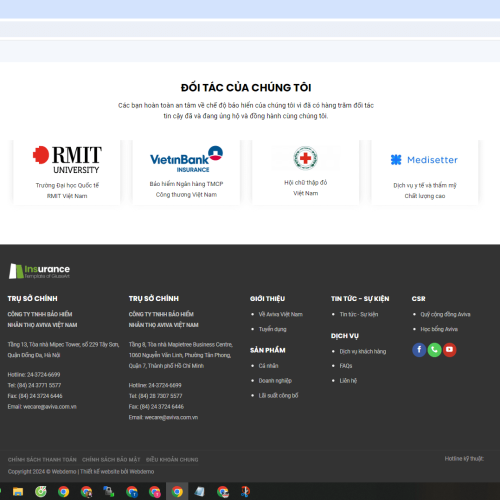Click the VietinBank Insurance logo
Image resolution: width=500 pixels, height=500 pixels.
pyautogui.click(x=186, y=159)
